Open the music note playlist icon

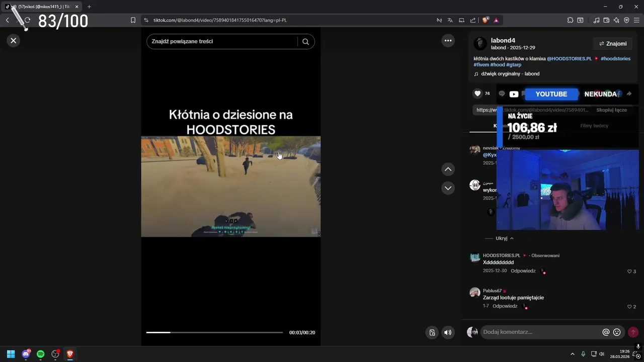pyautogui.click(x=596, y=20)
